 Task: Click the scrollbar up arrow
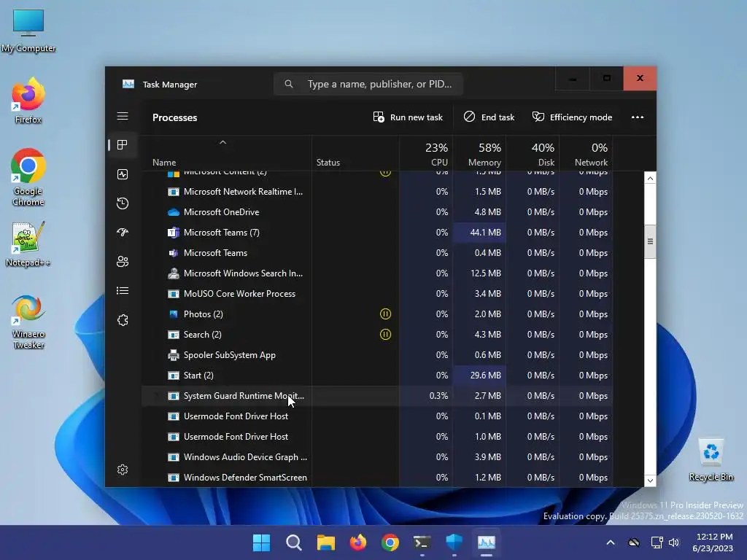point(650,178)
